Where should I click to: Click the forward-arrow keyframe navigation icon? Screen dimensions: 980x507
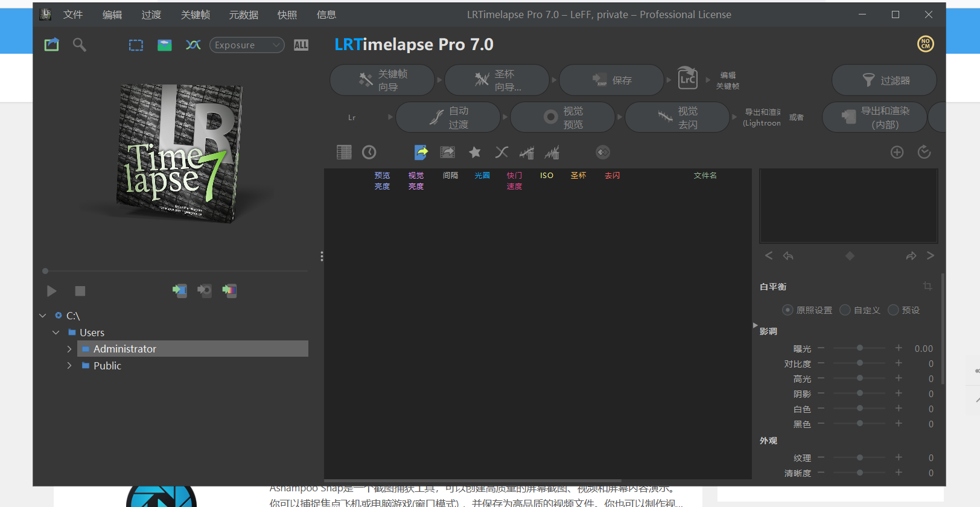911,256
